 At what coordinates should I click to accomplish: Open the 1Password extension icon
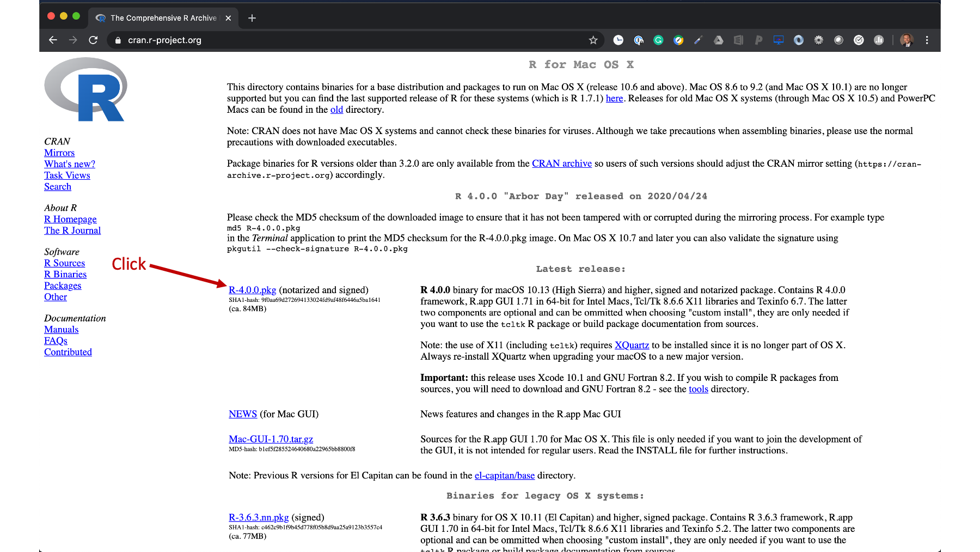638,40
